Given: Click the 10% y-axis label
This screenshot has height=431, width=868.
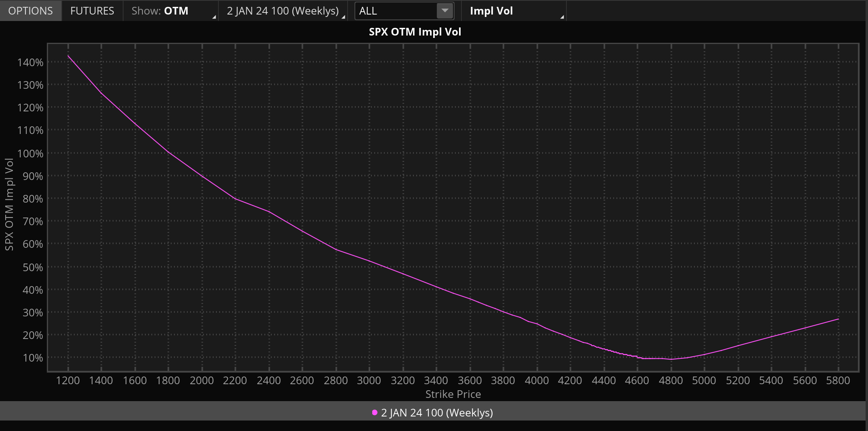Looking at the screenshot, I should (x=33, y=358).
